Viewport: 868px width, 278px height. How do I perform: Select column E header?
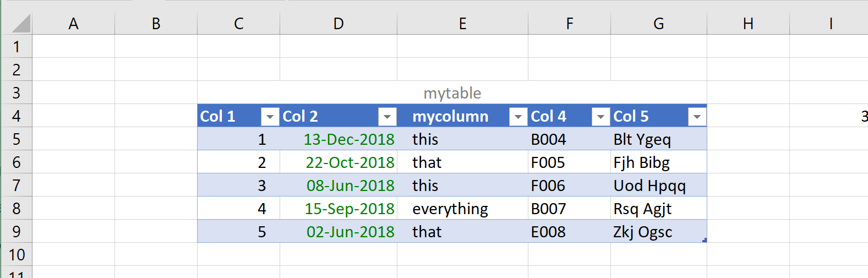click(x=462, y=24)
